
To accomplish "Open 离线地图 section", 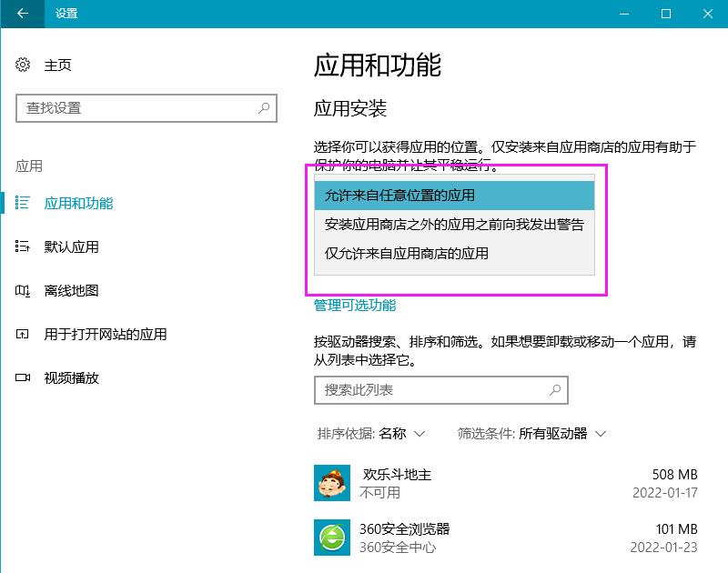I will point(71,290).
